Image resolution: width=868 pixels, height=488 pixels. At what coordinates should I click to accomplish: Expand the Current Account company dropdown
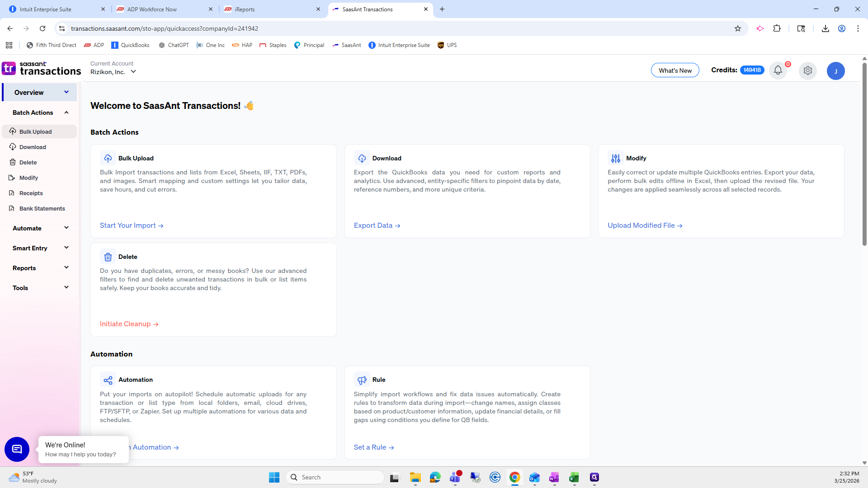point(133,72)
